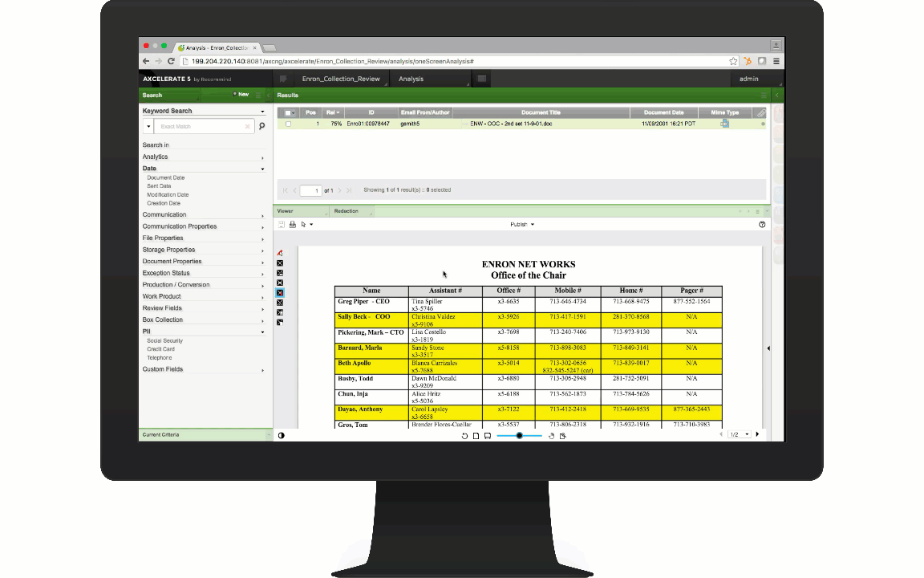Open the 1/2 page selector dropdown
Image resolution: width=924 pixels, height=578 pixels.
point(740,434)
